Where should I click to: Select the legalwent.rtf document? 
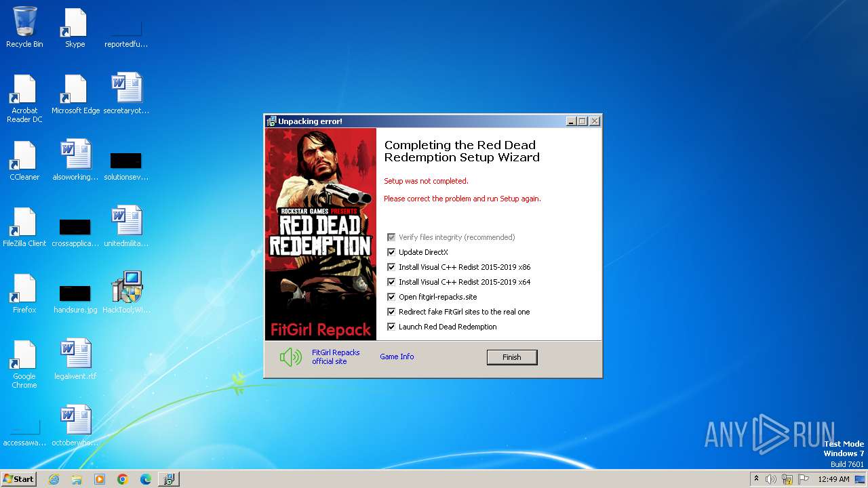click(75, 360)
